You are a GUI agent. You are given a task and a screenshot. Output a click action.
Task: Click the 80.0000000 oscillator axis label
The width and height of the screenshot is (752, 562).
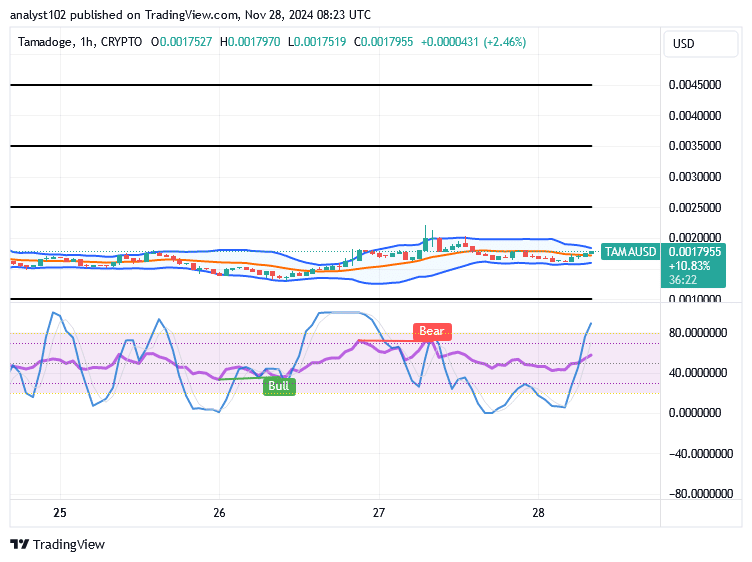(698, 332)
